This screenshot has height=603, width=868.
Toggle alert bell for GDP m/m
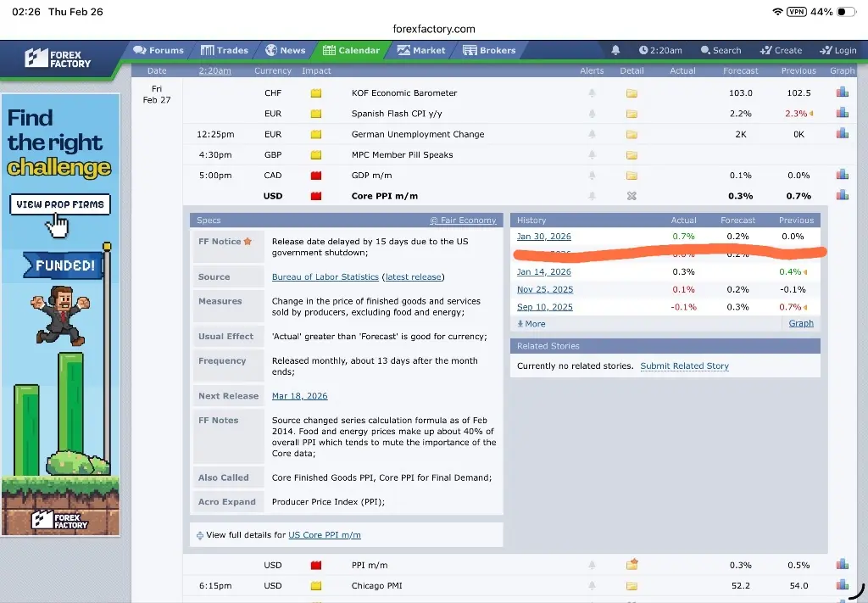pos(592,175)
